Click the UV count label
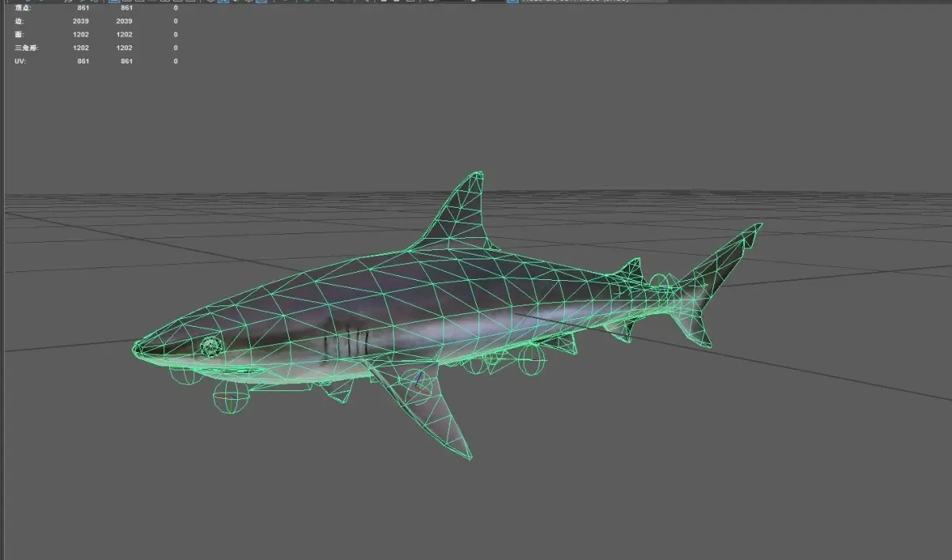 [x=20, y=61]
